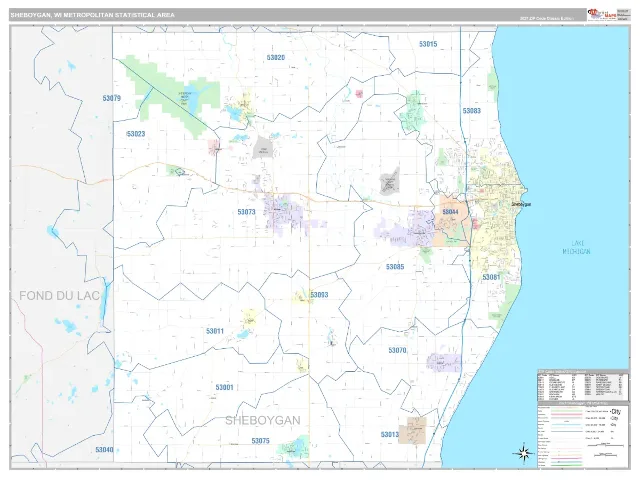Click the publisher logo in the title bar
Image resolution: width=640 pixels, height=480 pixels.
(602, 15)
